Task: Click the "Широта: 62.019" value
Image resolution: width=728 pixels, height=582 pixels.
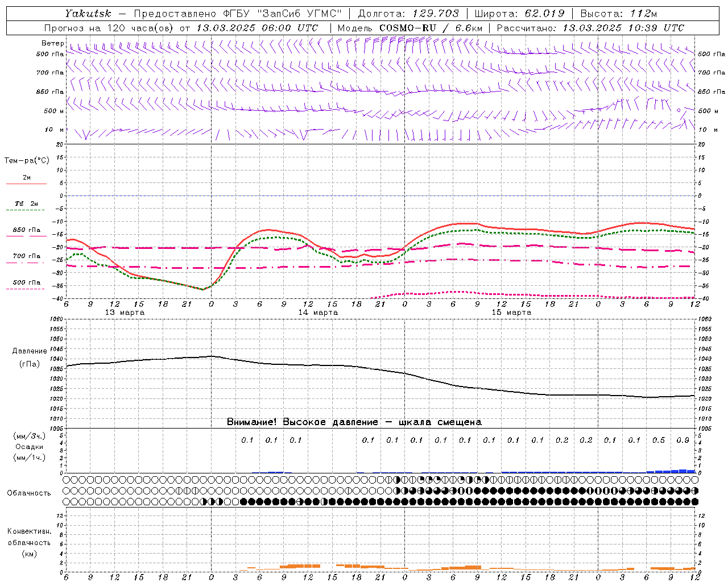Action: (x=519, y=14)
